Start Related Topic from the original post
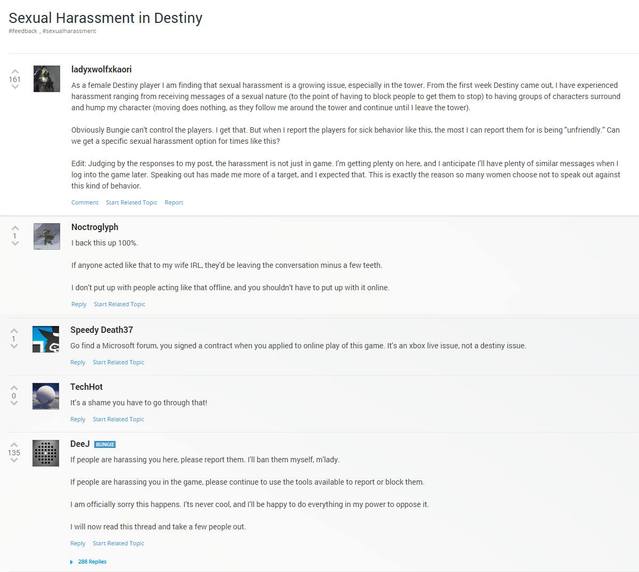 click(x=131, y=202)
